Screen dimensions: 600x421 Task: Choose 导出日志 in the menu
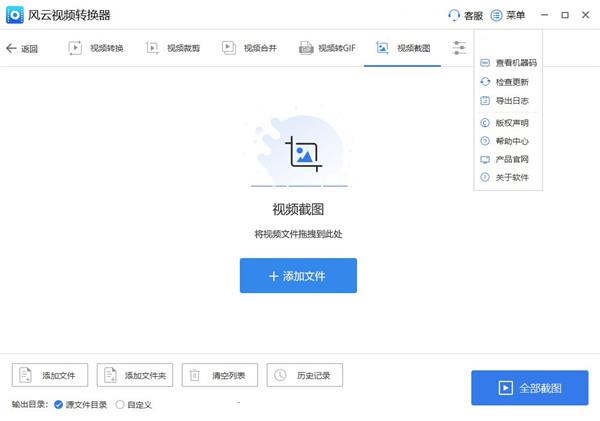(x=508, y=101)
